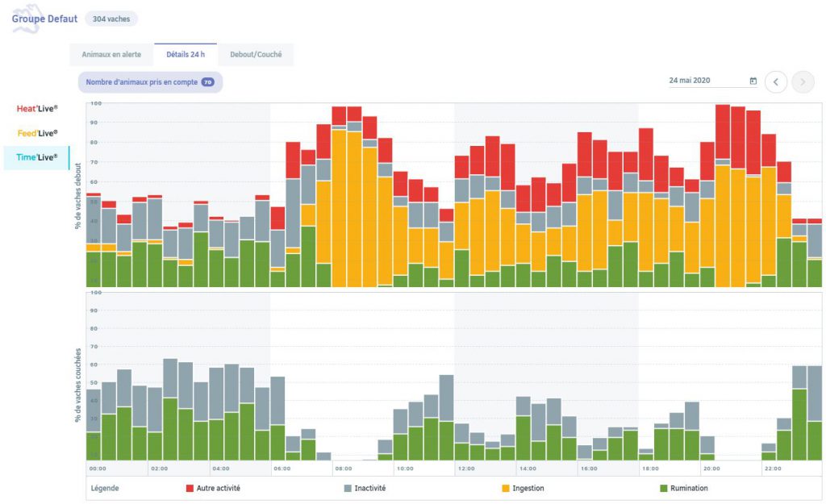
Task: Select Time'Live in the sidebar
Action: pyautogui.click(x=37, y=157)
